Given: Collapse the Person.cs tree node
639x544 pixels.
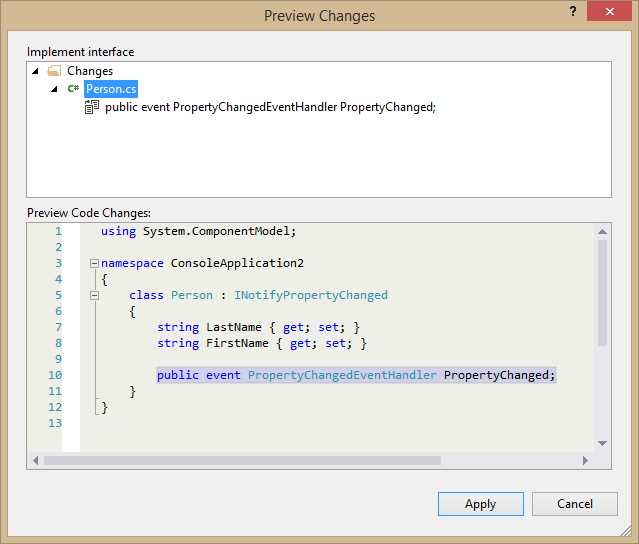Looking at the screenshot, I should click(54, 89).
